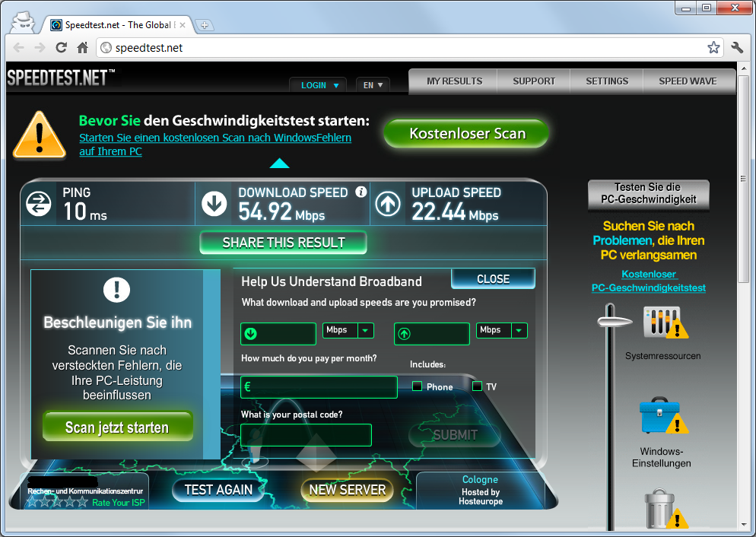This screenshot has width=756, height=537.
Task: Bookmark page with star icon
Action: point(713,47)
